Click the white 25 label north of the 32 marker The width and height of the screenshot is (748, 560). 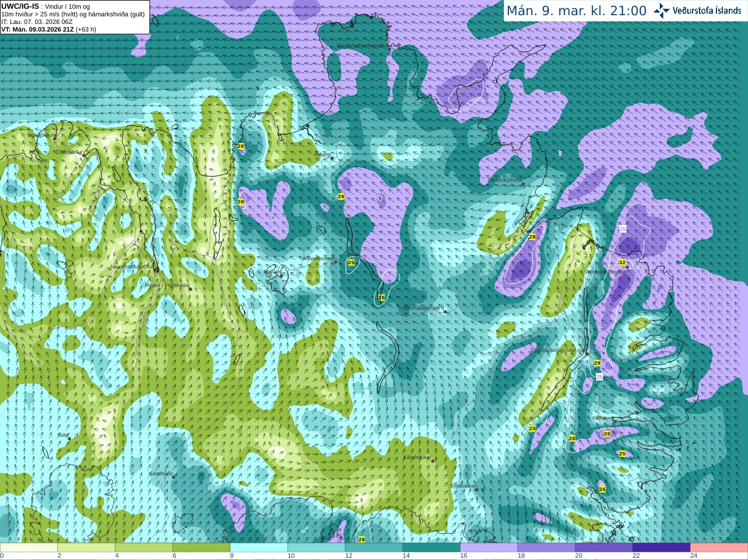point(623,229)
